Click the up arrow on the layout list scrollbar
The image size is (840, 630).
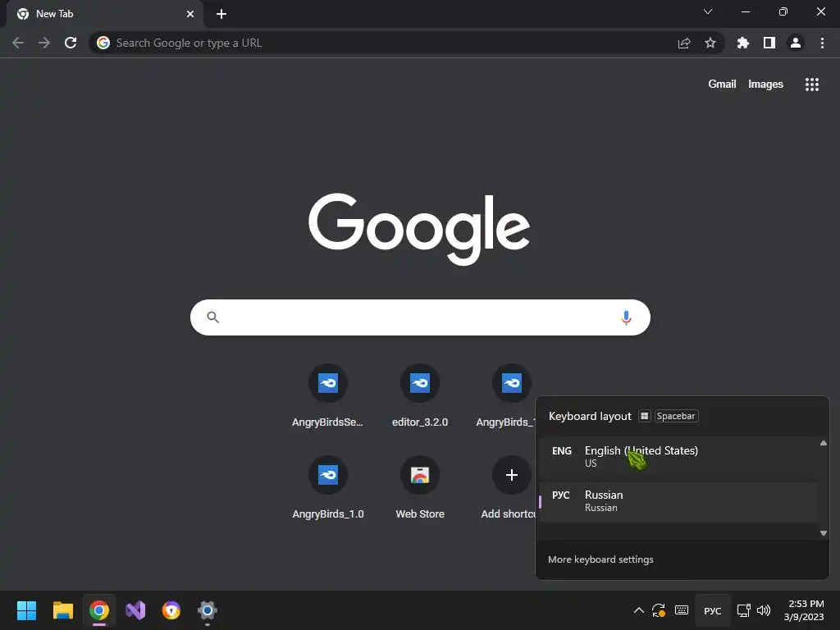824,443
